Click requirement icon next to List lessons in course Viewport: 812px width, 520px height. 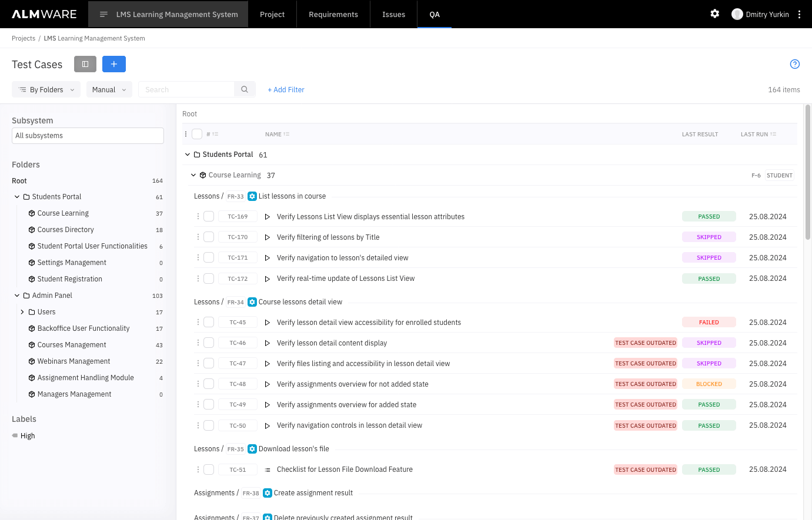click(252, 196)
